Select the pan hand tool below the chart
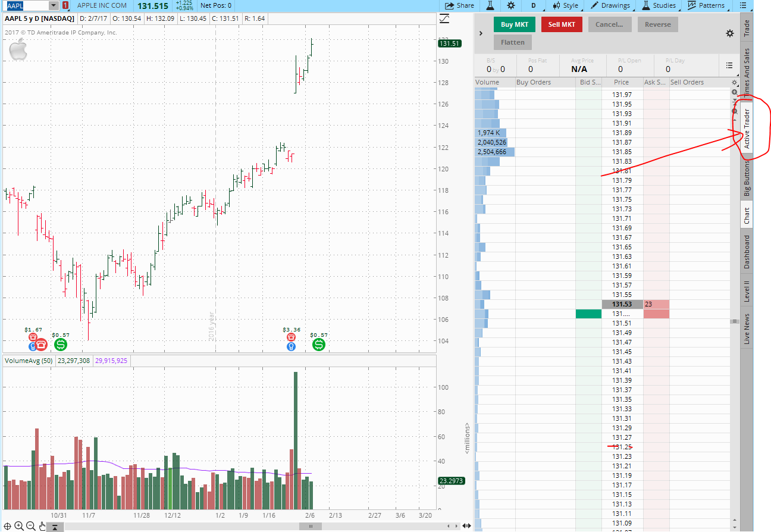771x532 pixels. tap(42, 526)
